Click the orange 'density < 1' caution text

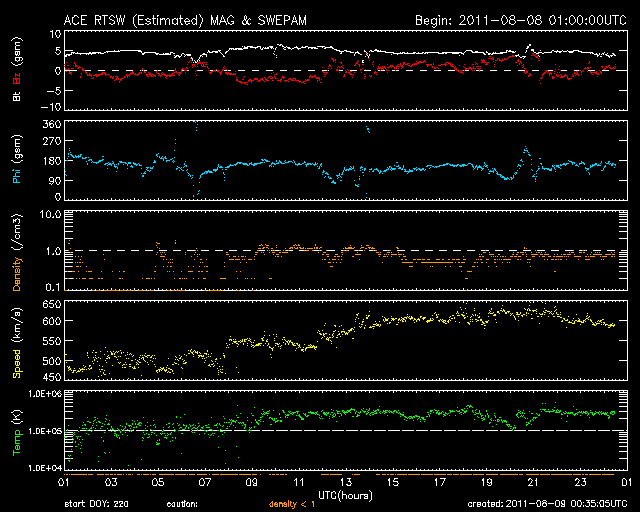tap(292, 504)
